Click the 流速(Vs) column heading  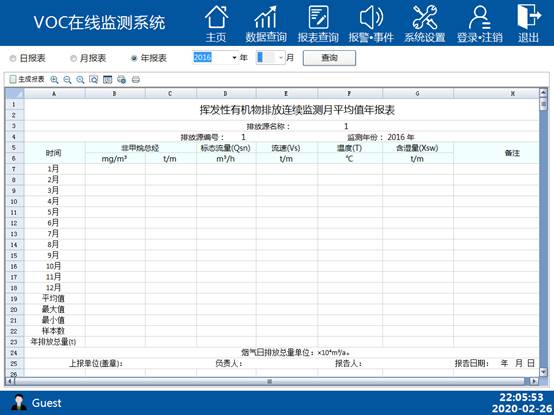[x=286, y=148]
